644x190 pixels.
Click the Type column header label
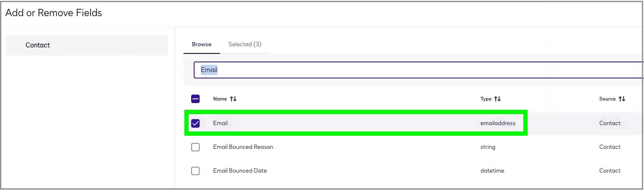[486, 99]
